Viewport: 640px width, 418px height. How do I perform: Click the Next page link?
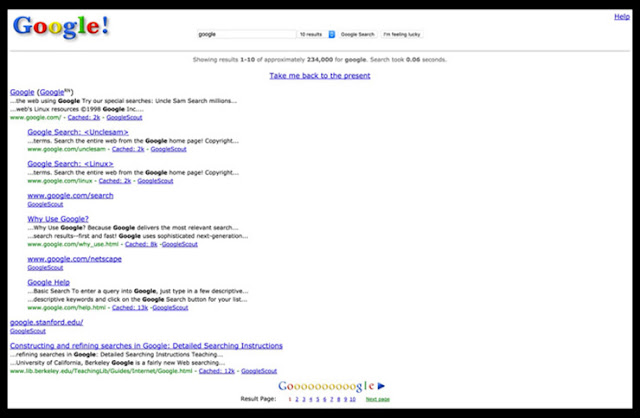point(378,399)
